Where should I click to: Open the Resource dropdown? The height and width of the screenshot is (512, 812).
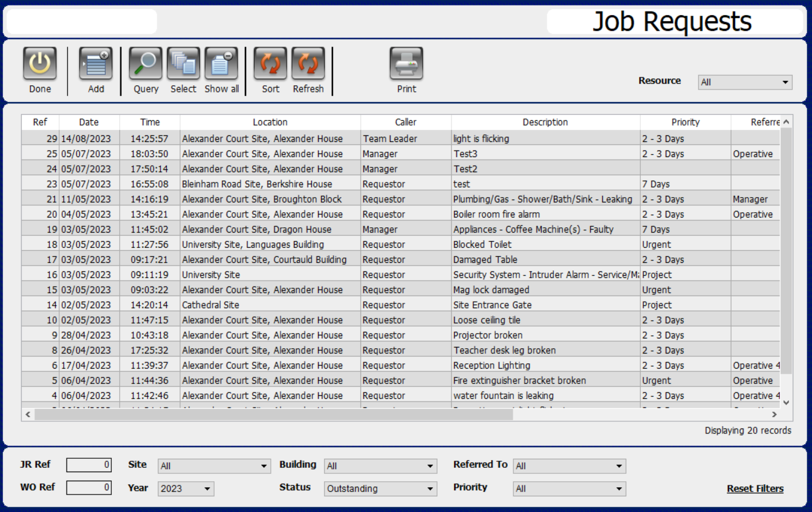coord(745,82)
